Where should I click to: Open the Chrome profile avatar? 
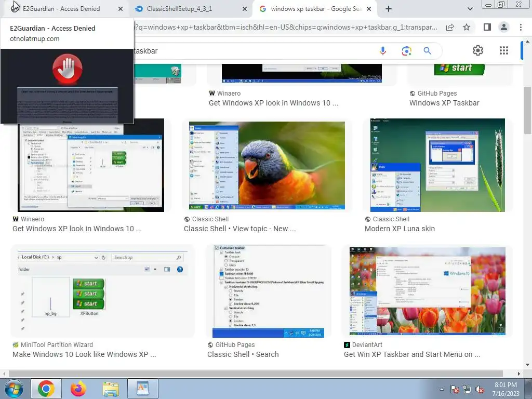tap(504, 27)
